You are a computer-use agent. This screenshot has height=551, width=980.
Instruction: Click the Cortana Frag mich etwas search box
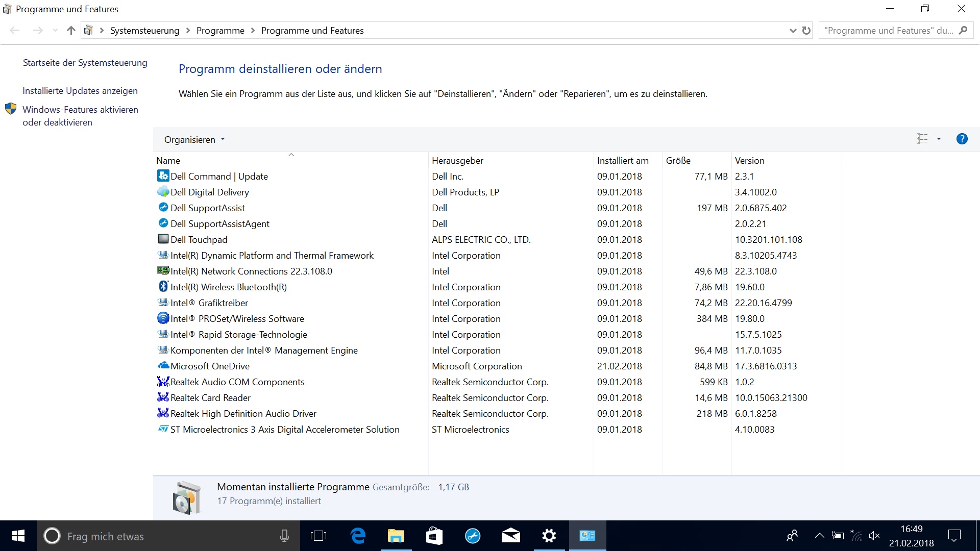coord(168,536)
